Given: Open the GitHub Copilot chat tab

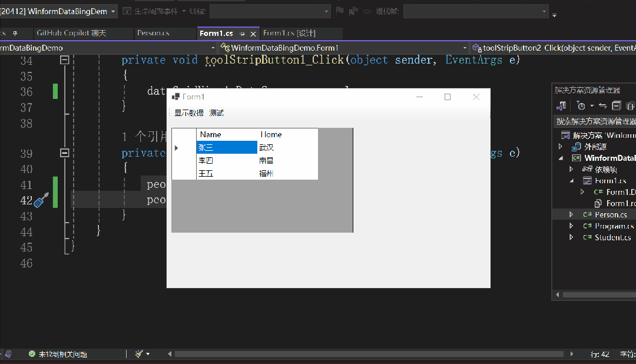Looking at the screenshot, I should tap(71, 34).
